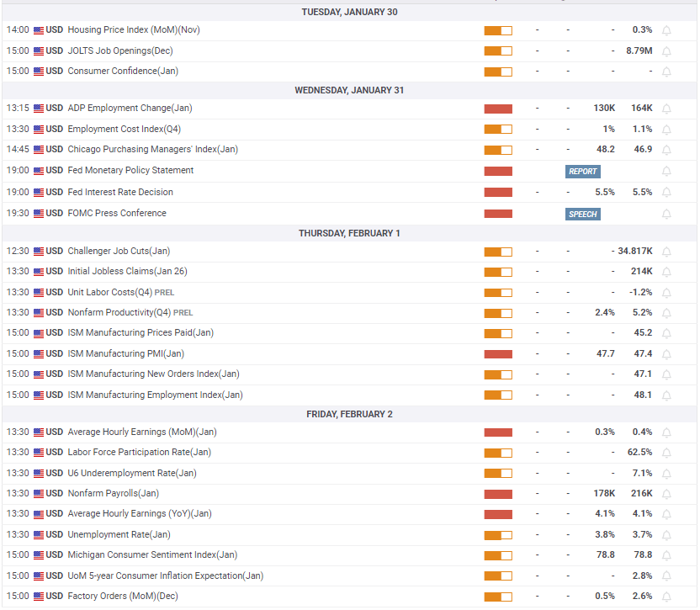
Task: Select previous value 34.817K for Challenger Job Cuts
Action: [x=635, y=251]
